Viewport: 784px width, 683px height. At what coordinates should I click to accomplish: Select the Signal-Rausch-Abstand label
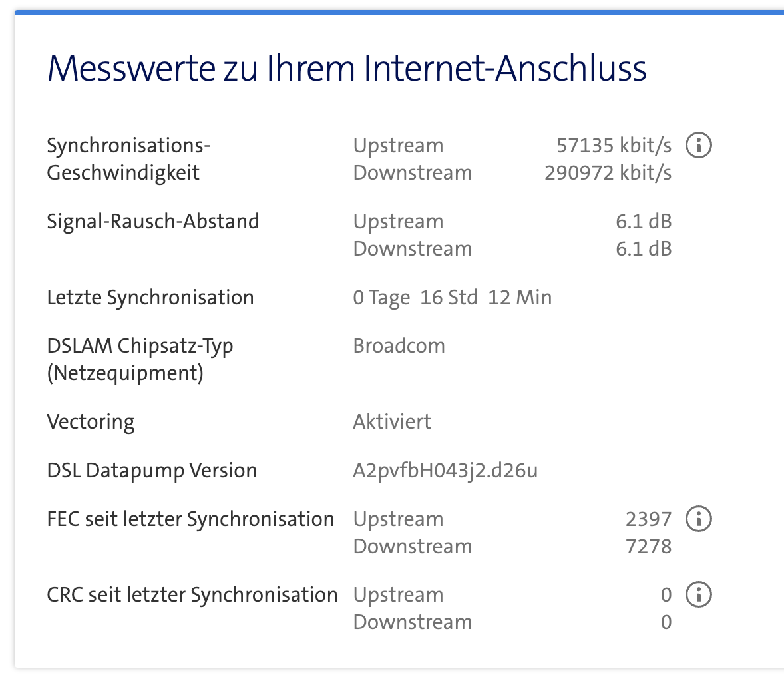tap(152, 221)
